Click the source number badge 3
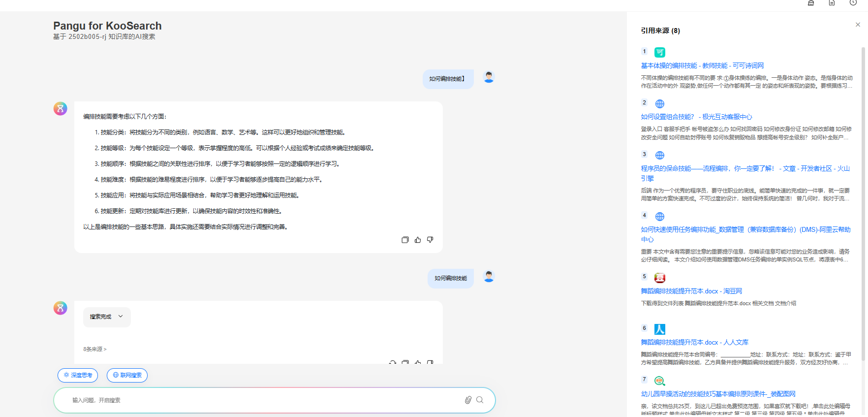The width and height of the screenshot is (868, 417). (644, 154)
